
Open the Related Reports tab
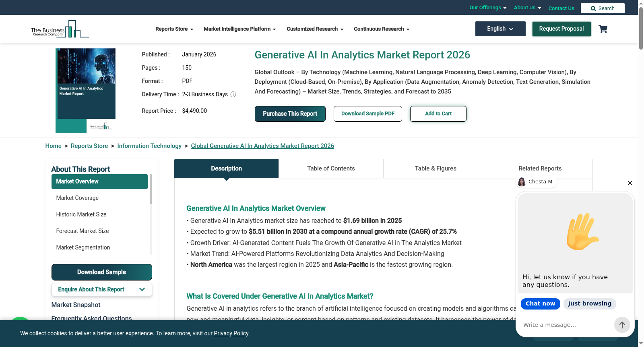click(540, 168)
